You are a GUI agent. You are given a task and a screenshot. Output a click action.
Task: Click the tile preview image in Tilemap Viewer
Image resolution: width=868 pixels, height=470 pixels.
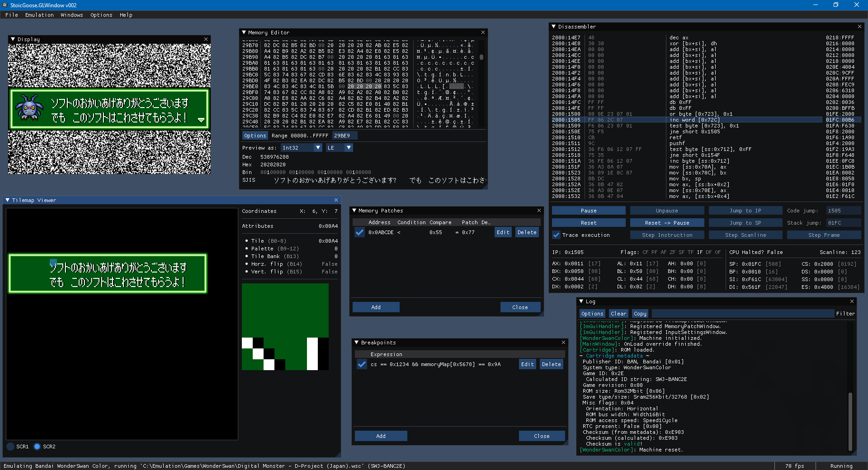(x=285, y=327)
